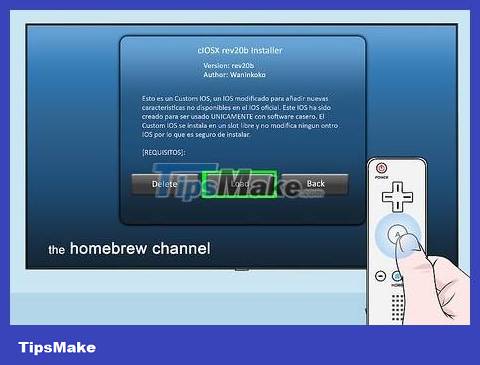
Task: Go back with the Back button
Action: (315, 184)
